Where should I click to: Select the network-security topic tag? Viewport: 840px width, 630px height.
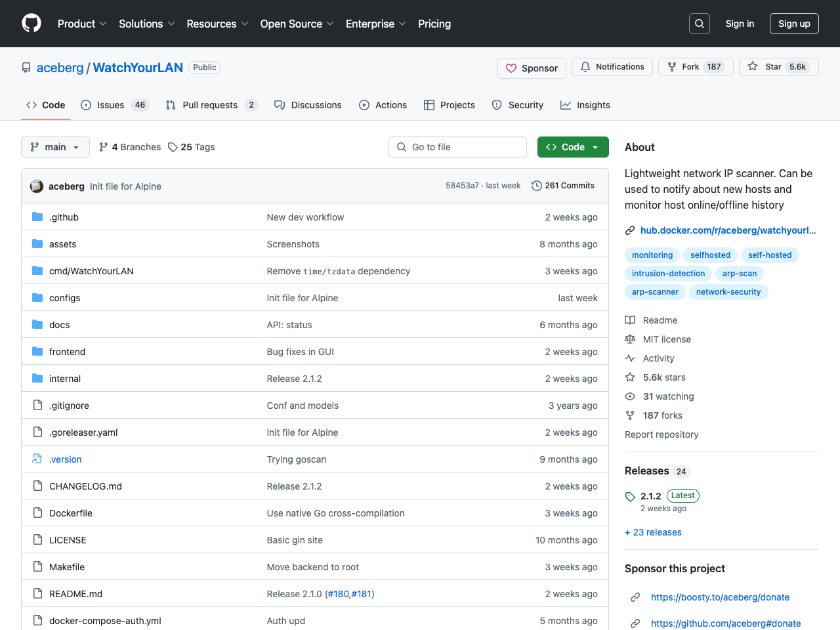click(x=728, y=292)
